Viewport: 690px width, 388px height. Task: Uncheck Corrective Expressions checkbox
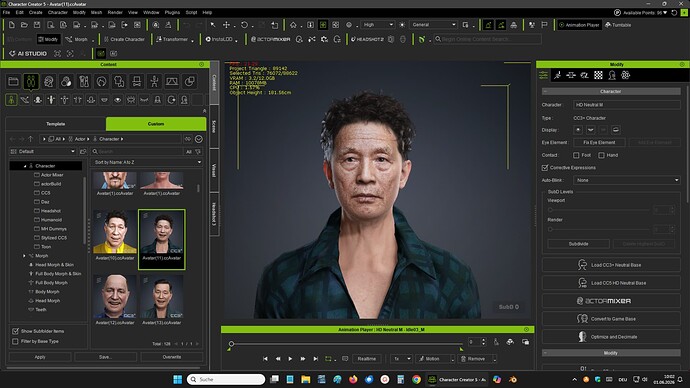point(545,168)
